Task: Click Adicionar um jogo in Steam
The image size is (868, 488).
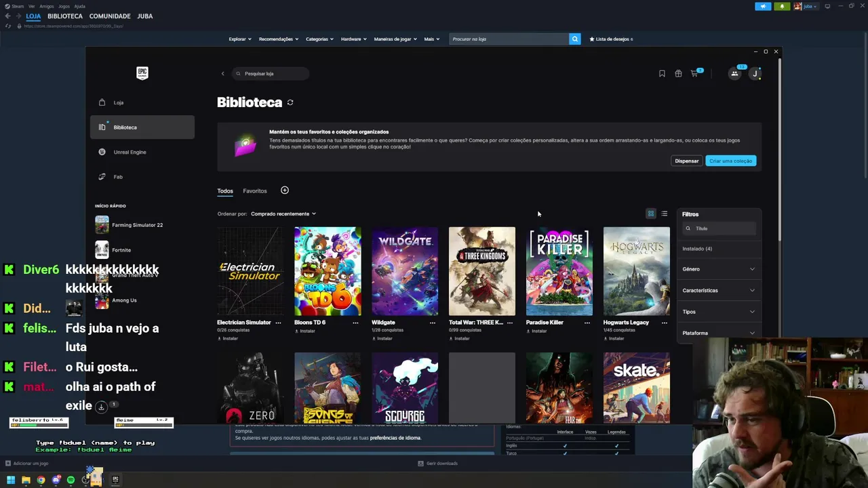Action: (27, 464)
